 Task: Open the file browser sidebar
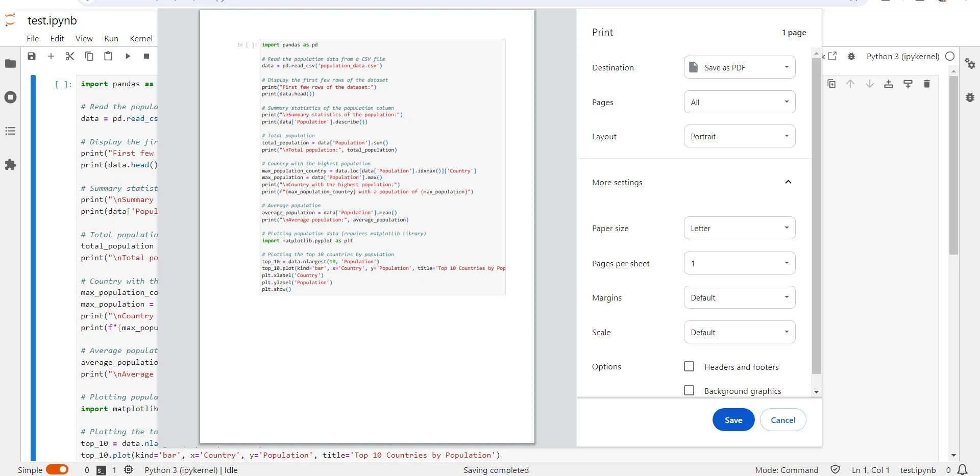point(11,64)
